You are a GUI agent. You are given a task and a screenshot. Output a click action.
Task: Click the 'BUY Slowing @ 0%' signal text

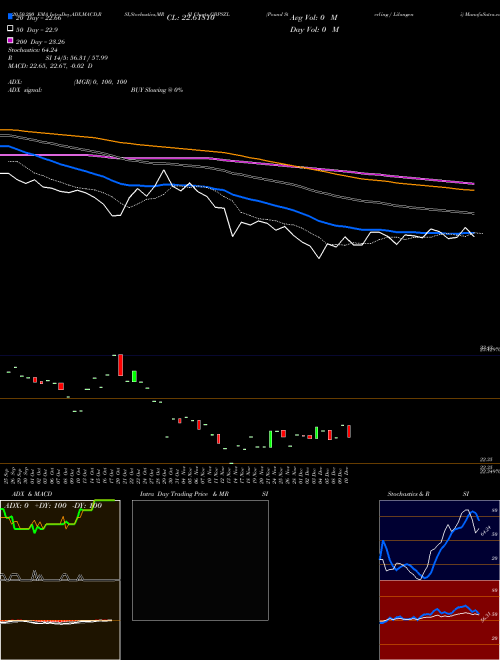[157, 90]
